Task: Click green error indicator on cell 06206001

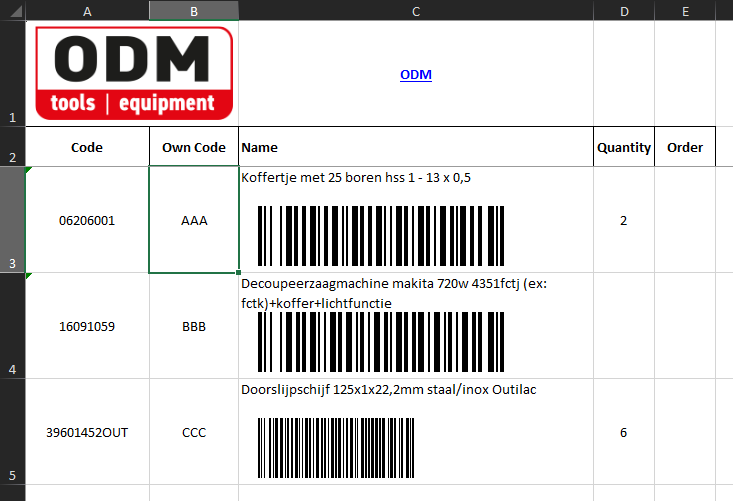Action: 29,170
